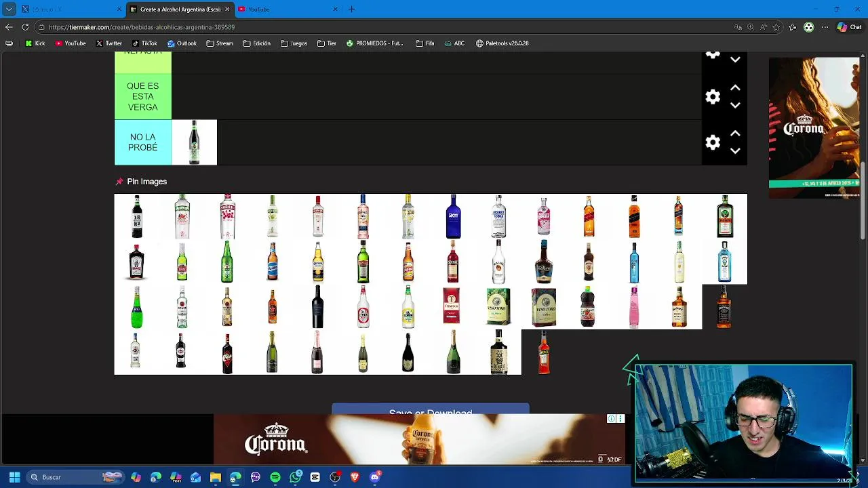Open the Outlook bookmark

coord(182,43)
